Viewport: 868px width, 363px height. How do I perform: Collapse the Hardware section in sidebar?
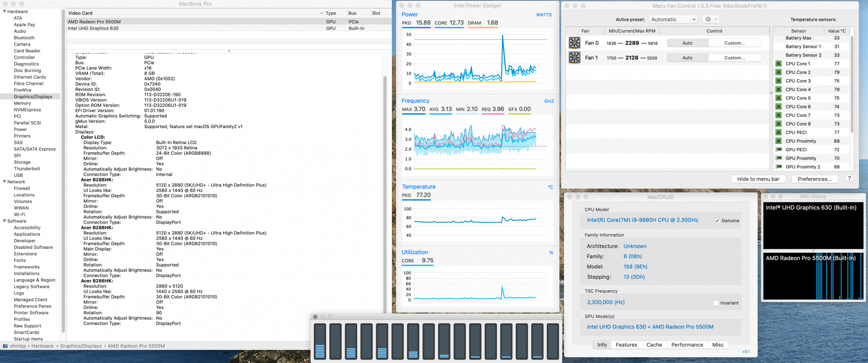[4, 11]
